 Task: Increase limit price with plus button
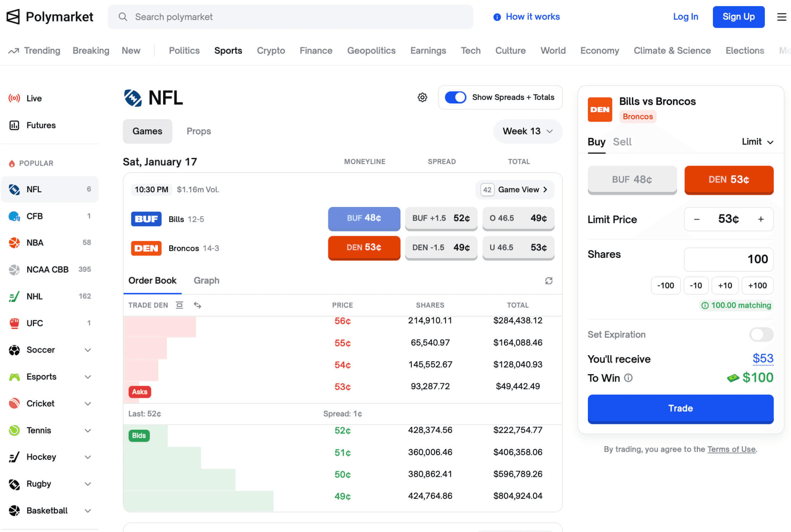(x=761, y=219)
